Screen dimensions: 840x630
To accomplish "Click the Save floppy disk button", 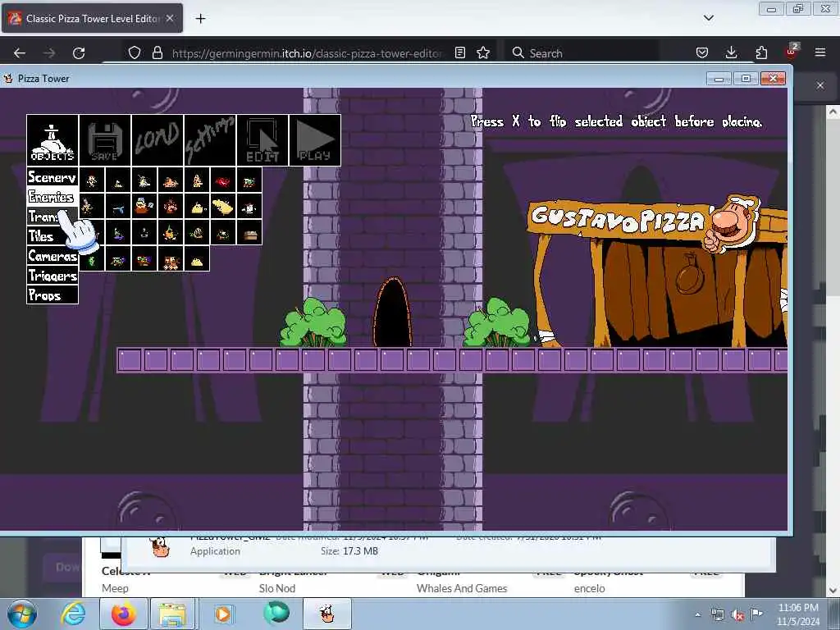I will pyautogui.click(x=105, y=139).
